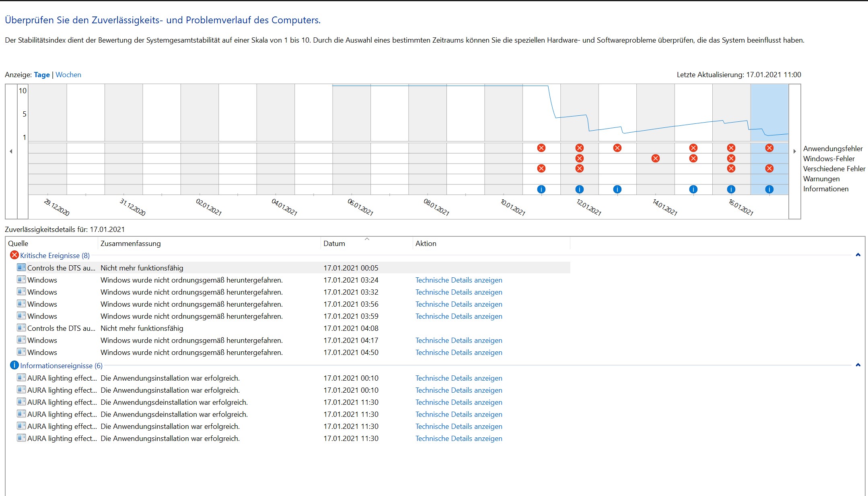Select first Controls the DTS audio row
The image size is (868, 496).
[61, 268]
